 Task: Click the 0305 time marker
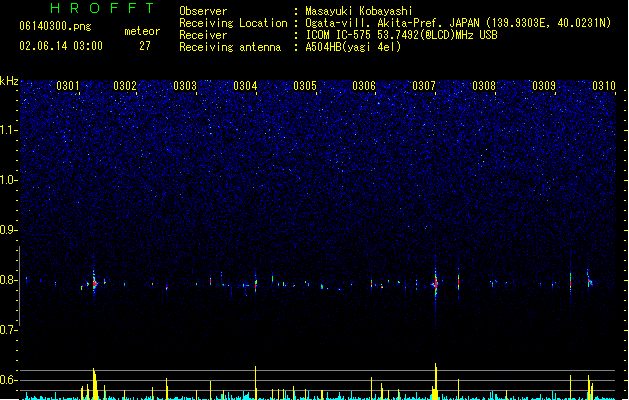(x=305, y=86)
